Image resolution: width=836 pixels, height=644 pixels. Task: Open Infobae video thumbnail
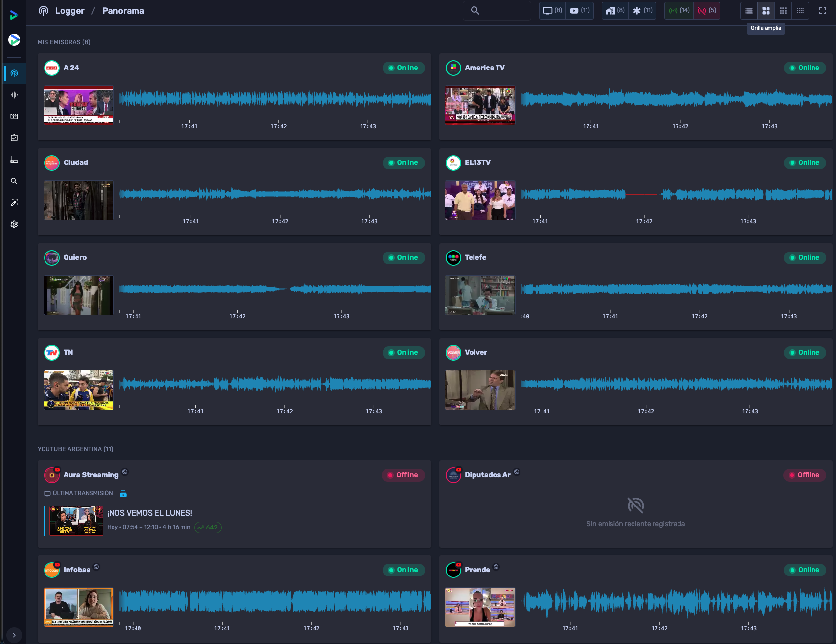[x=79, y=607]
